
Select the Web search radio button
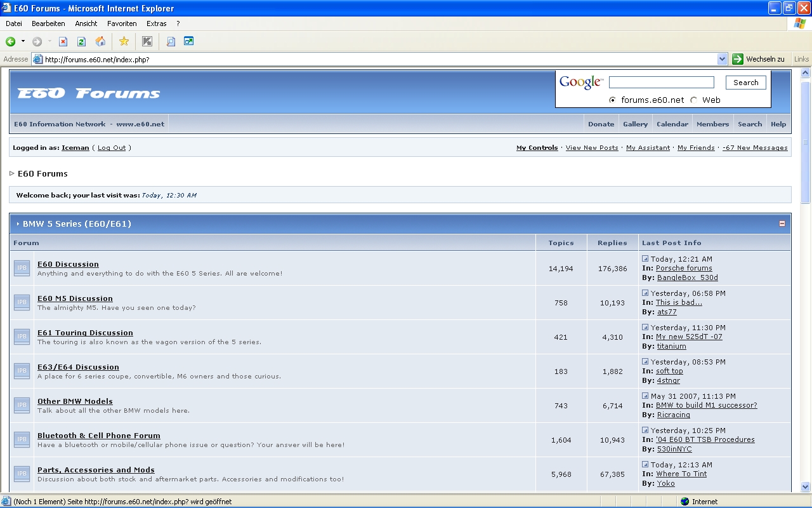[x=693, y=100]
